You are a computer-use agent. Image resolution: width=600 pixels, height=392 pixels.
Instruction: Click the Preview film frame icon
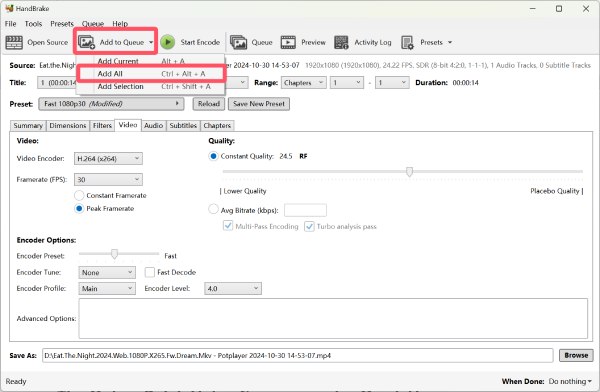[288, 42]
